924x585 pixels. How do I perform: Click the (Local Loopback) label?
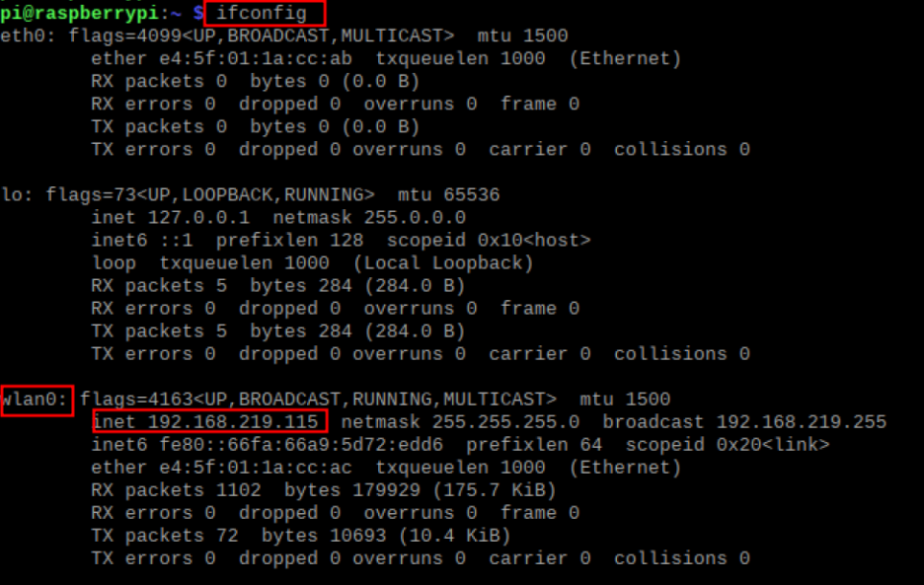tap(443, 263)
